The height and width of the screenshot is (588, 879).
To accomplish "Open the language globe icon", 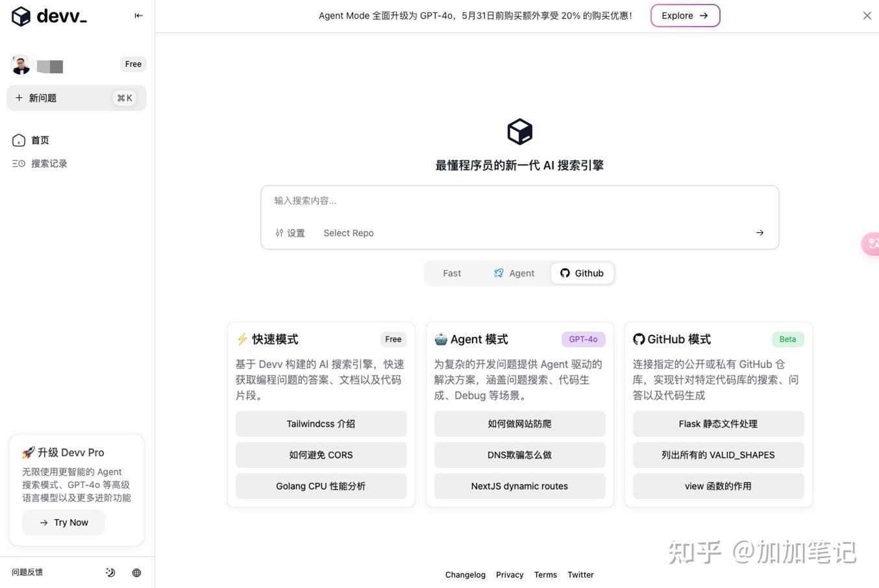I will pos(136,572).
